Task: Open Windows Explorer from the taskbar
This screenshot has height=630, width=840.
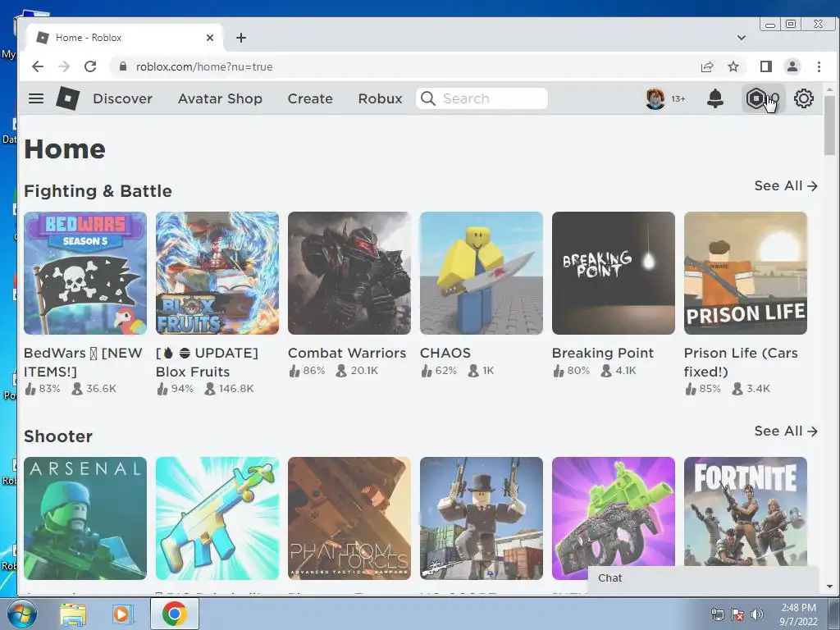Action: [72, 614]
